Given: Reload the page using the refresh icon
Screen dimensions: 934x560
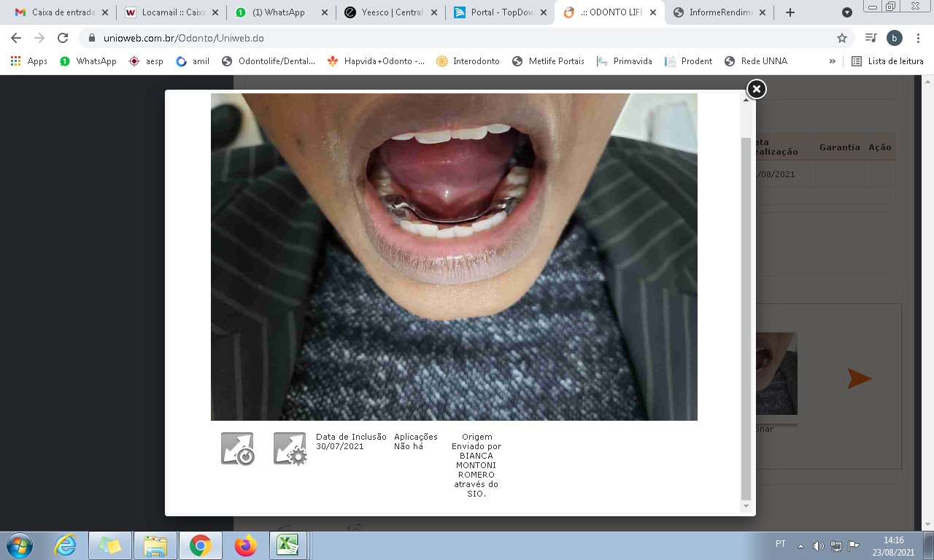Looking at the screenshot, I should (63, 38).
